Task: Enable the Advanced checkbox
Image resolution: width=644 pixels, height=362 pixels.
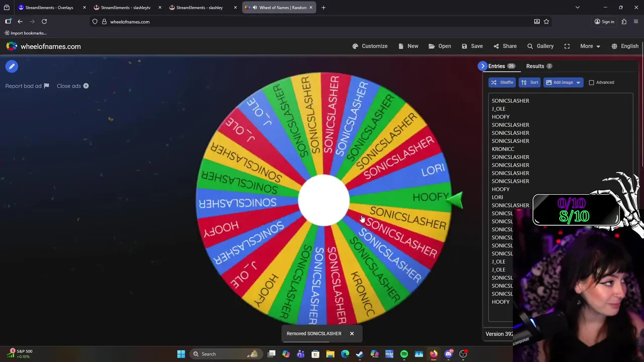Action: pos(592,82)
